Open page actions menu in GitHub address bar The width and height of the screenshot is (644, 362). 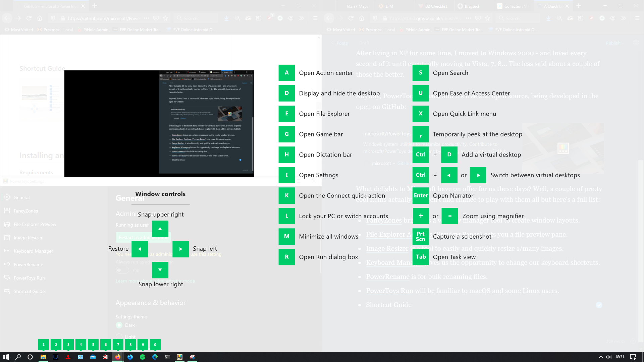147,18
